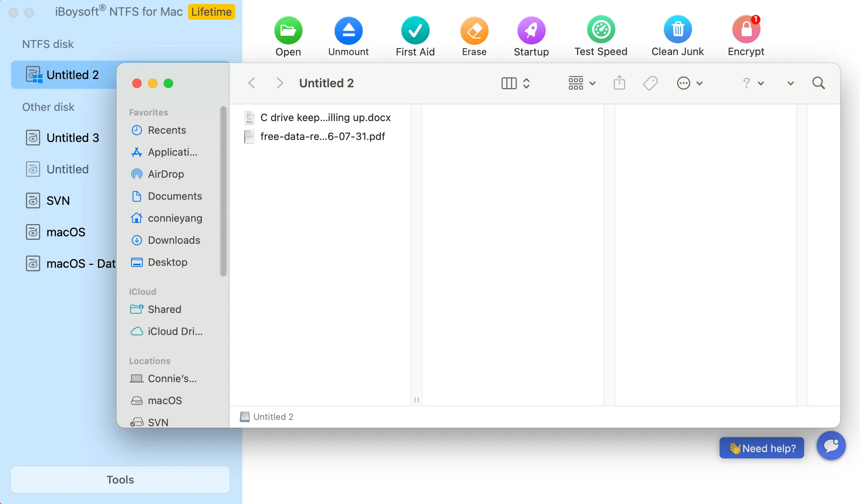Click the first column resize handle

[416, 400]
